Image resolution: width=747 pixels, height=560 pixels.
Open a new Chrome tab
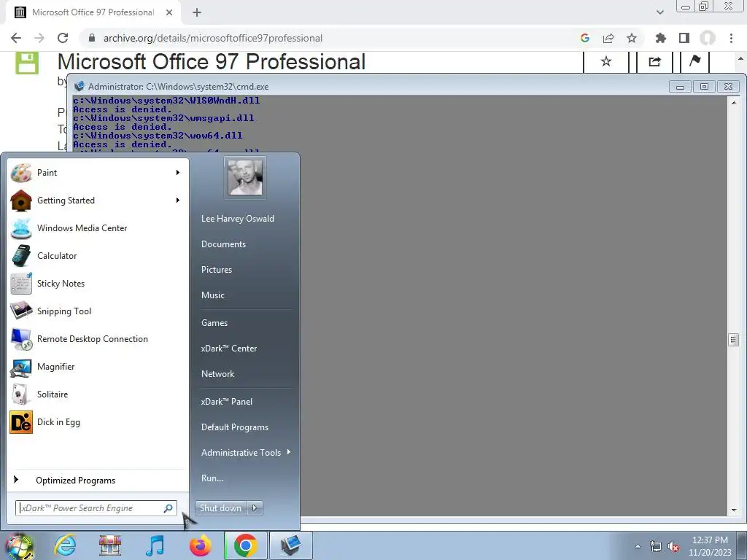pos(197,12)
